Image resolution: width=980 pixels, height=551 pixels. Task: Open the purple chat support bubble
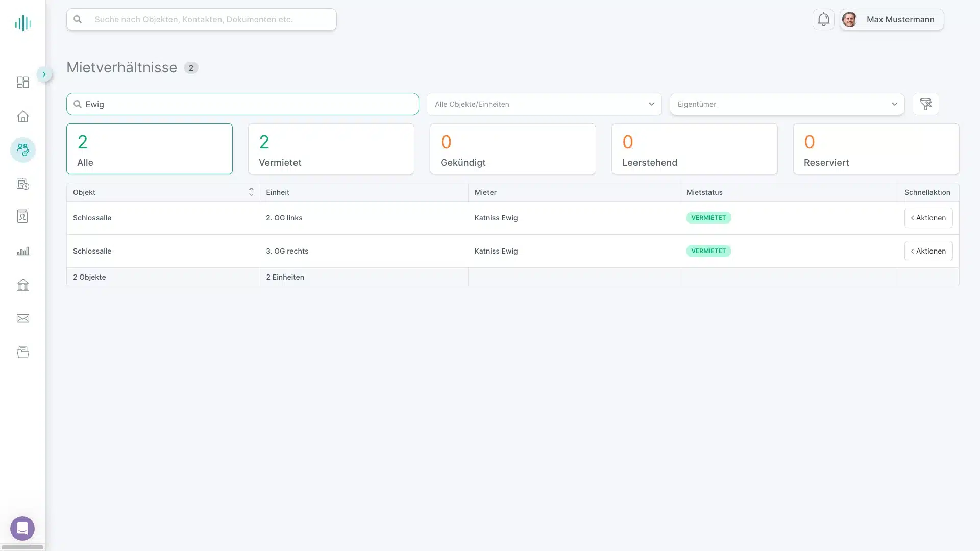(x=22, y=529)
